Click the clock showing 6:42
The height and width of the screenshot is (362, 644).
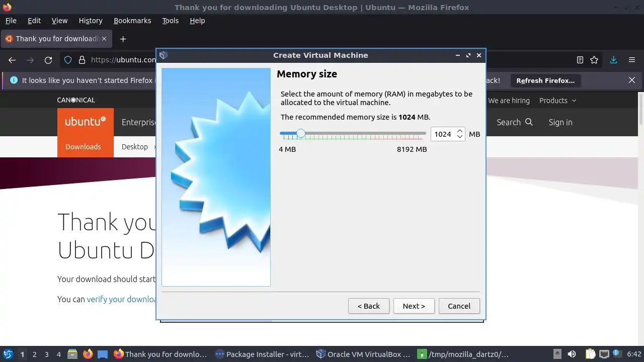[634, 354]
